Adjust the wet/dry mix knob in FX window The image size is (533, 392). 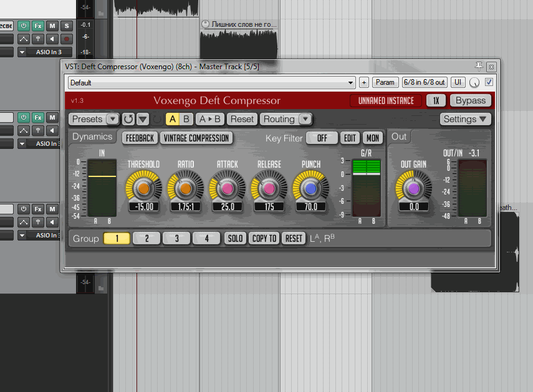[474, 82]
